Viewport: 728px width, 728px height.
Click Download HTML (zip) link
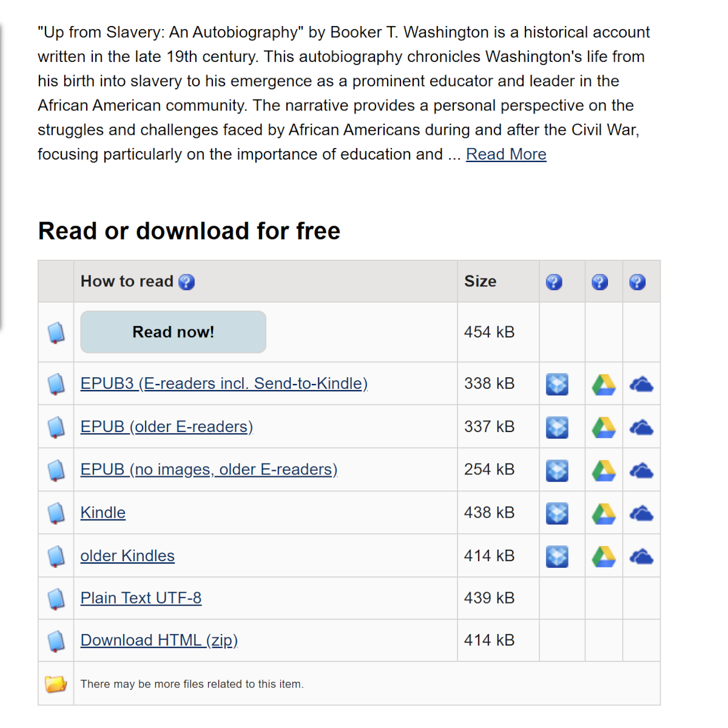tap(159, 641)
